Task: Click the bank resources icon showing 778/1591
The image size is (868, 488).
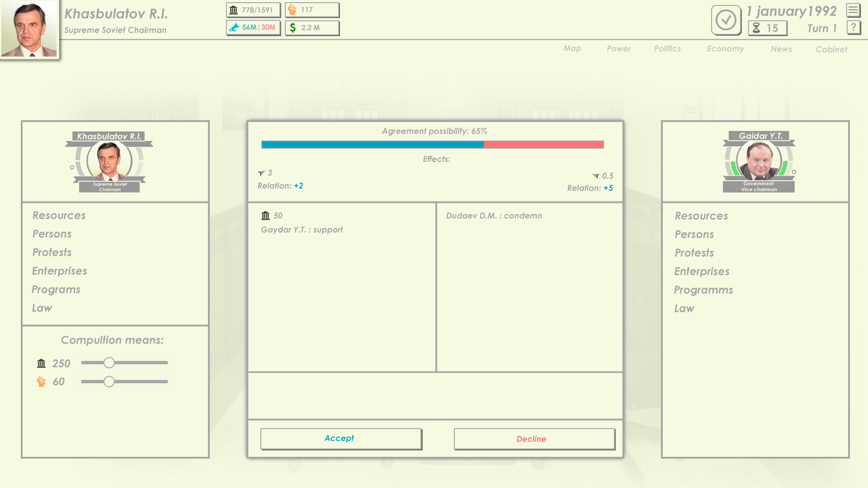Action: pos(233,9)
